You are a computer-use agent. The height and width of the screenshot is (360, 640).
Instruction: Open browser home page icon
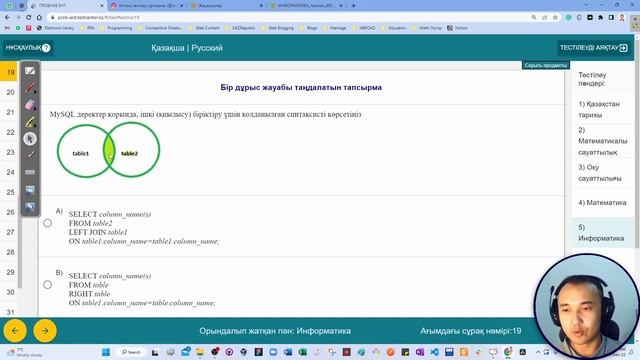[39, 18]
